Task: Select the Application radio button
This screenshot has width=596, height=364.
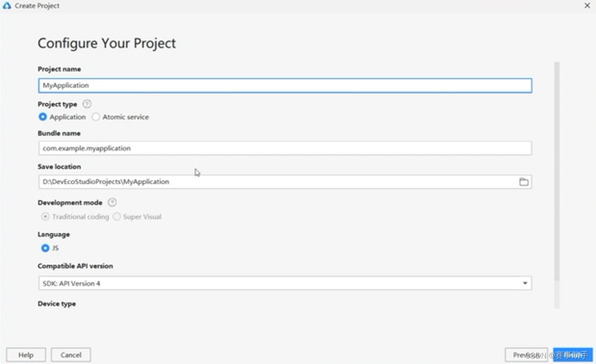Action: (43, 117)
